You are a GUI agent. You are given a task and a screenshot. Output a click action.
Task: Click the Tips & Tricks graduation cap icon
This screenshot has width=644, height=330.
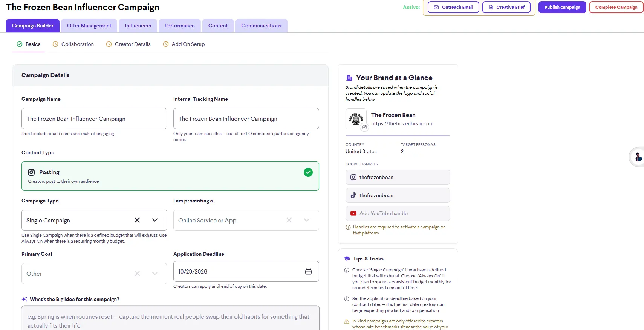click(347, 259)
